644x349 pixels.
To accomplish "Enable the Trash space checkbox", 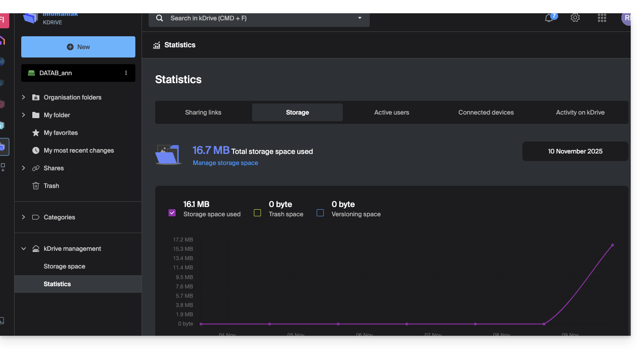I will pos(257,213).
